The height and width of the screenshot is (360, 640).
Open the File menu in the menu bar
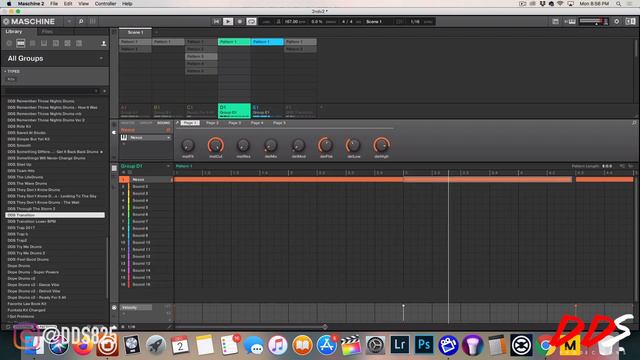[54, 4]
